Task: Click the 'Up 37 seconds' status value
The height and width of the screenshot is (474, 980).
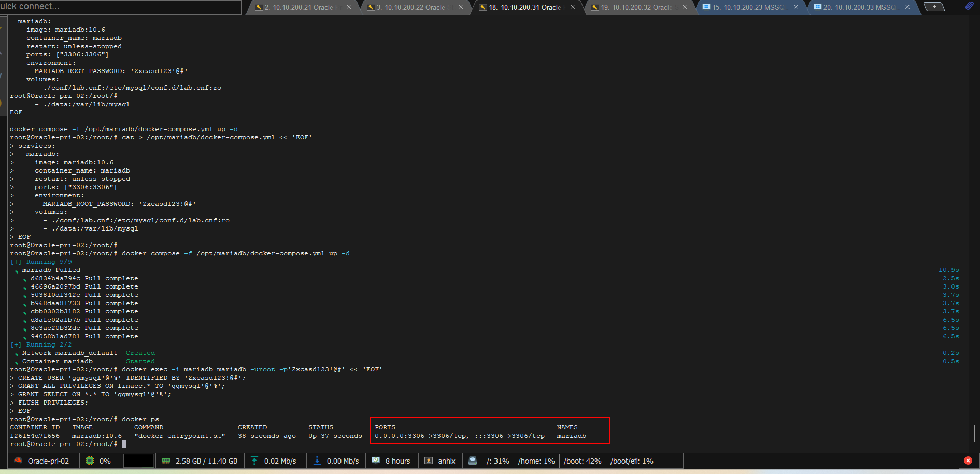Action: (x=335, y=436)
